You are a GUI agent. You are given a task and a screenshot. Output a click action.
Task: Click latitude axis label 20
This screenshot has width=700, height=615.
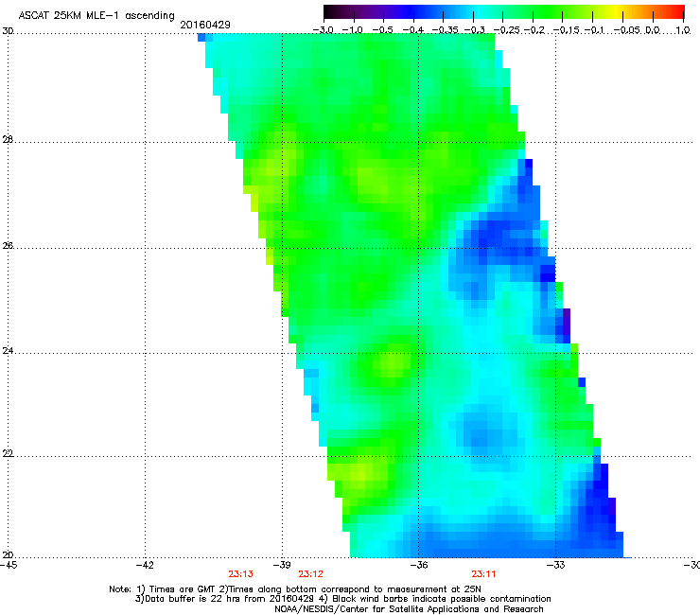(8, 554)
